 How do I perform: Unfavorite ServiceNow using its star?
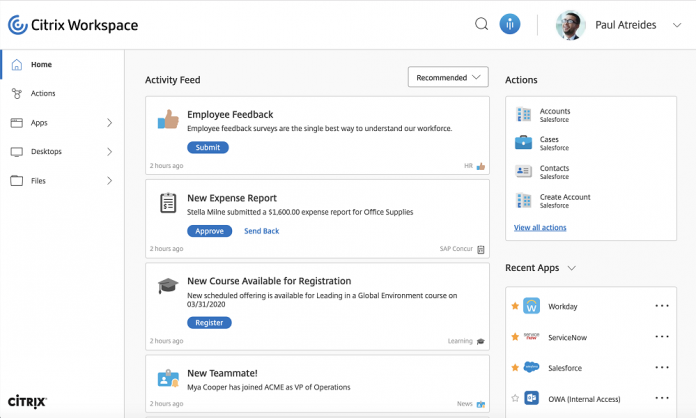[x=515, y=337]
